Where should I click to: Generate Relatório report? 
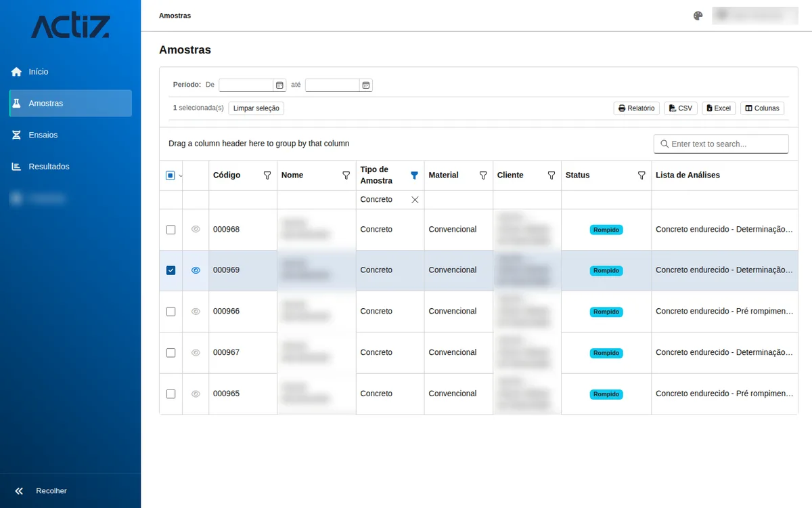(x=636, y=108)
